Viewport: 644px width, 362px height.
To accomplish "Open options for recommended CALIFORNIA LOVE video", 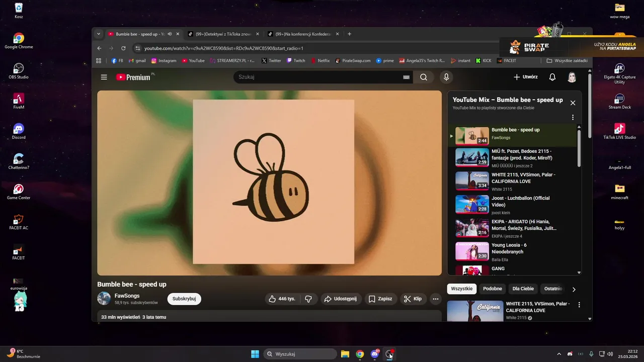I will (x=579, y=305).
